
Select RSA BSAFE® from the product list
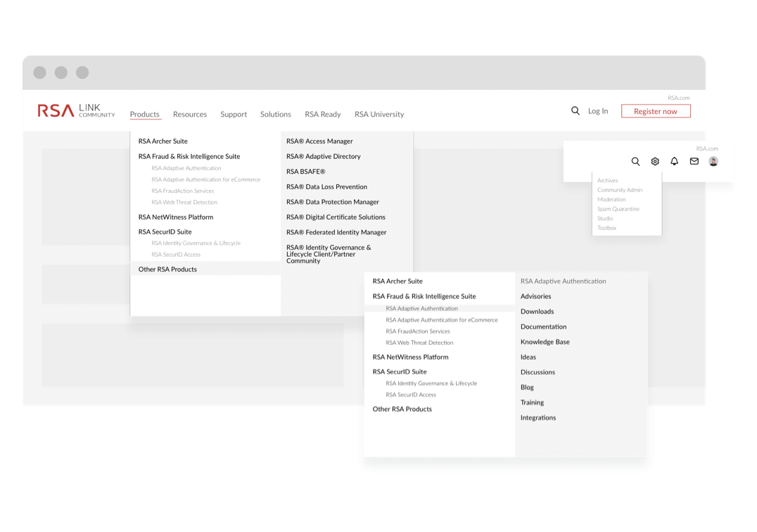(x=305, y=172)
